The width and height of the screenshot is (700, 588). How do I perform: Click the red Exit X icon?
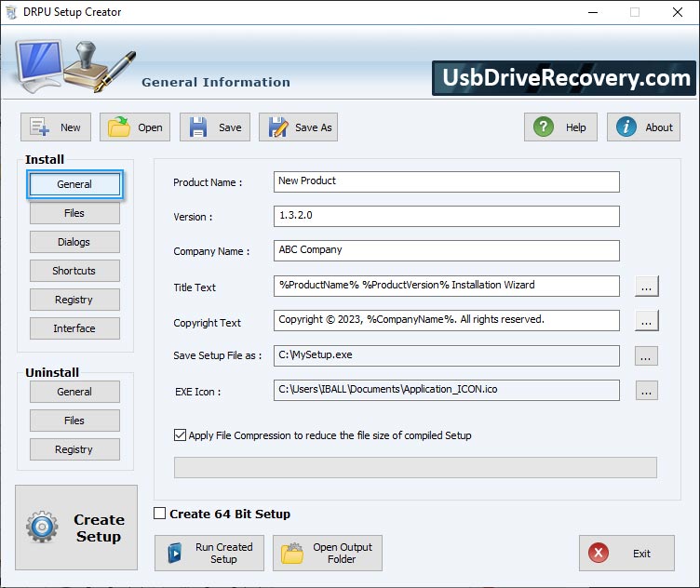[x=599, y=553]
